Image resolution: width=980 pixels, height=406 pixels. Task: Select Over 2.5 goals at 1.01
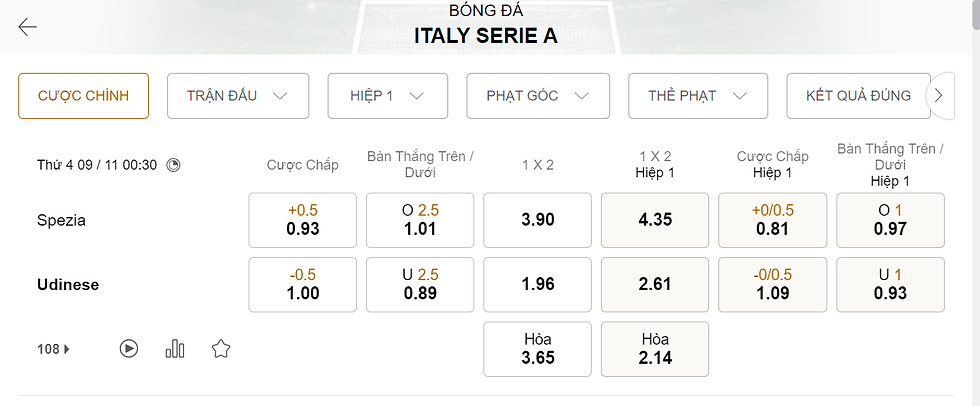pos(421,220)
